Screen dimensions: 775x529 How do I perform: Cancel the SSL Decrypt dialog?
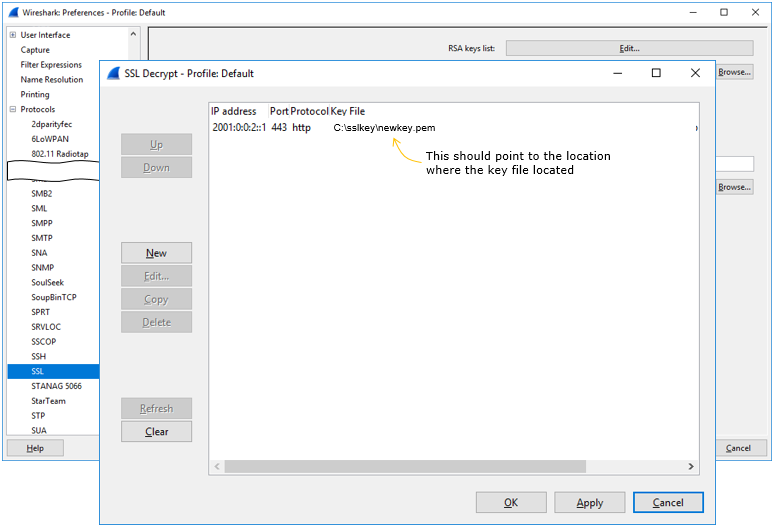pos(668,502)
